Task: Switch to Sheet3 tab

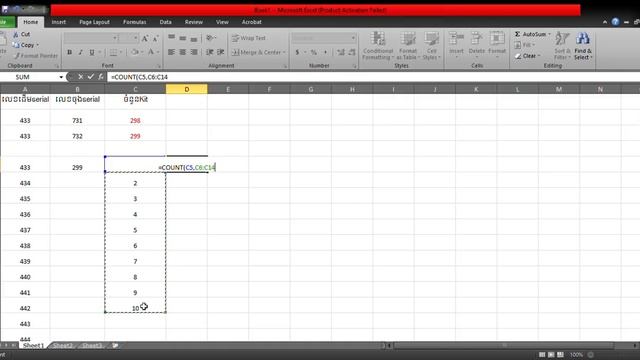Action: coord(92,346)
